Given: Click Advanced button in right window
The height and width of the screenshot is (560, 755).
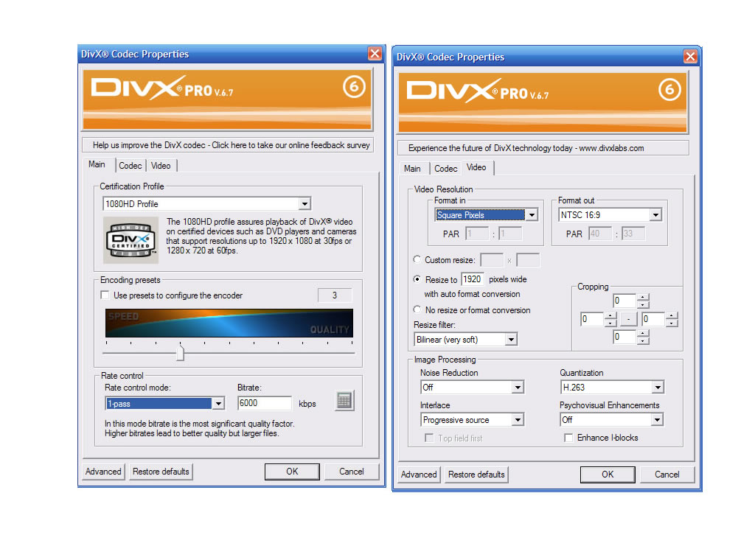Looking at the screenshot, I should click(x=419, y=475).
